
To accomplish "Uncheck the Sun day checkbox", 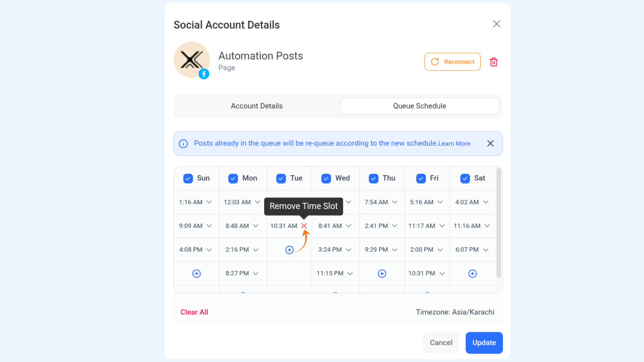I will coord(188,178).
